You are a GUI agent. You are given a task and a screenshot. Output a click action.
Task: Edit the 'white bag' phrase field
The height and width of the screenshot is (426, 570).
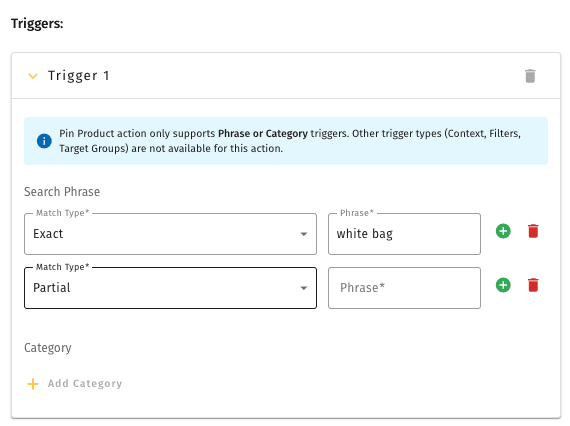[x=404, y=234]
